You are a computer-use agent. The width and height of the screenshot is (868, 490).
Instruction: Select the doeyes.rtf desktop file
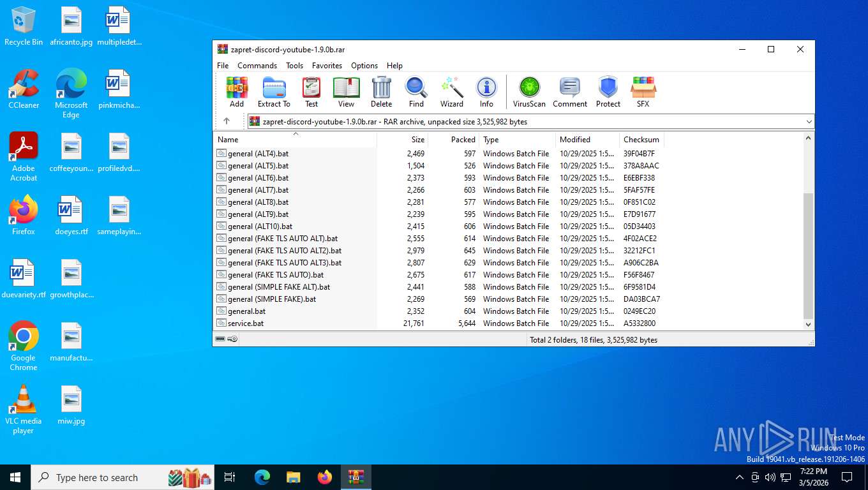click(x=71, y=216)
